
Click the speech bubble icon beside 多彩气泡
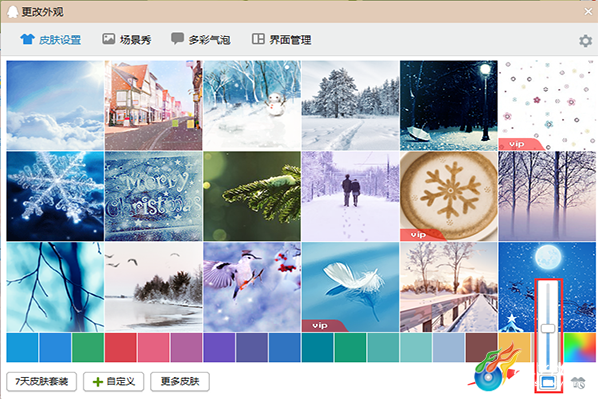coord(177,38)
